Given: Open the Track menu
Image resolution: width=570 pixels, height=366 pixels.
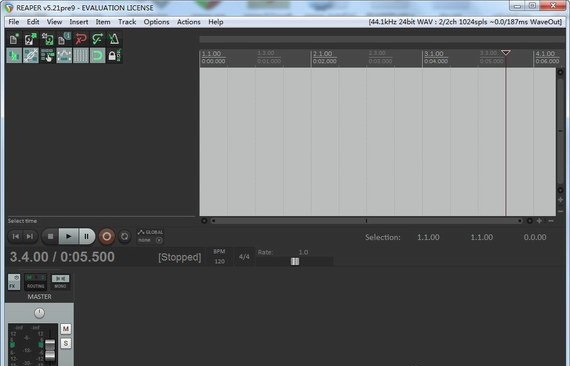Looking at the screenshot, I should click(x=127, y=22).
